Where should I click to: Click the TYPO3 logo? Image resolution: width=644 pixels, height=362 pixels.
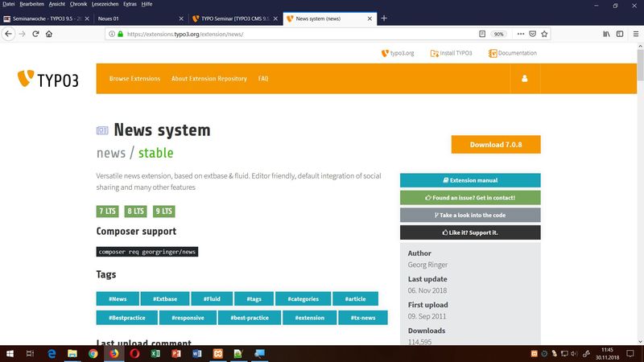(x=47, y=79)
